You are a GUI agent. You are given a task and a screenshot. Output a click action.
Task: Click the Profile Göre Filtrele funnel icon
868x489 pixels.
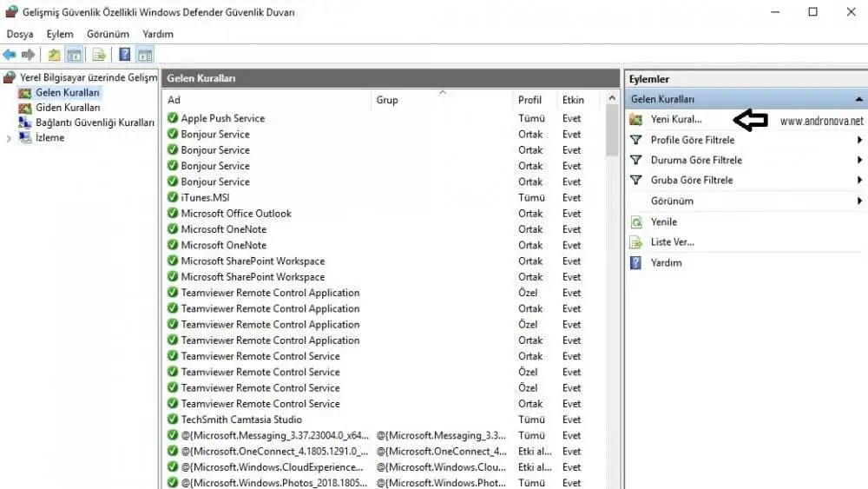[x=636, y=140]
